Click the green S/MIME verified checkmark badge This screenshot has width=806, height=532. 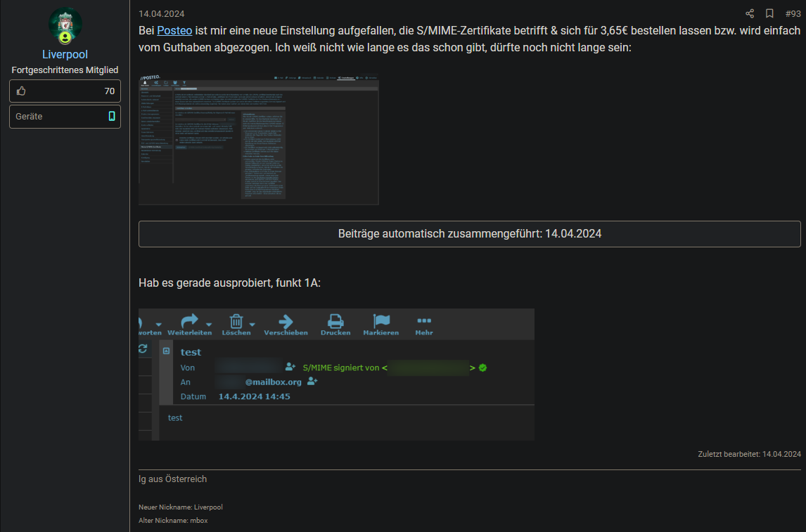point(483,368)
